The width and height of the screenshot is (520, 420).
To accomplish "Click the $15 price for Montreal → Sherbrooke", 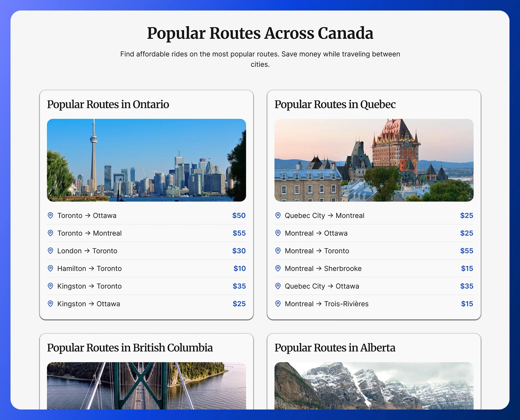I will coord(467,269).
